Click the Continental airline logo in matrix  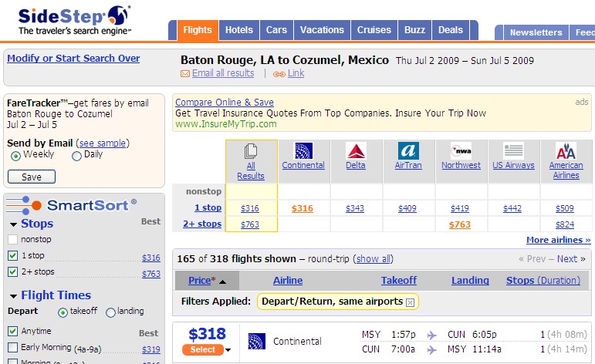[303, 150]
